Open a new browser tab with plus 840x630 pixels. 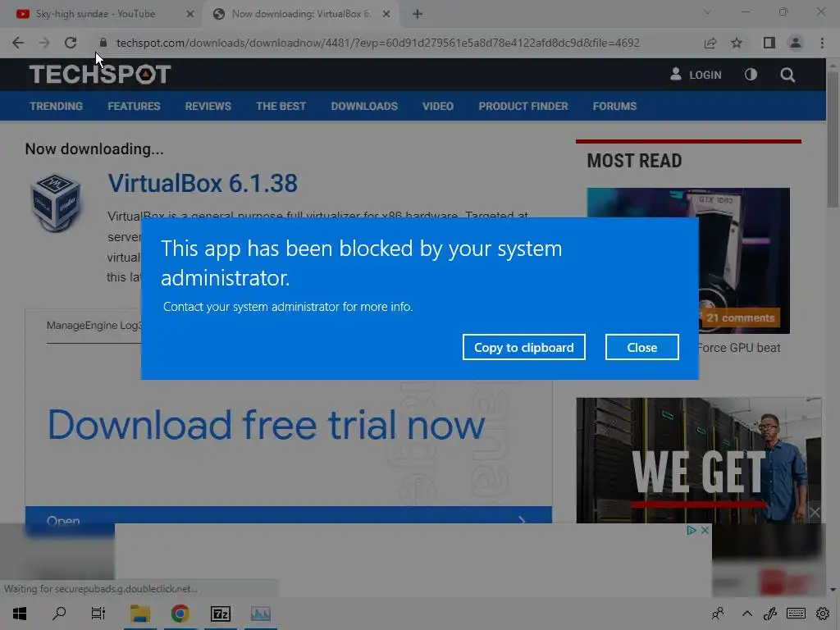[x=418, y=15]
